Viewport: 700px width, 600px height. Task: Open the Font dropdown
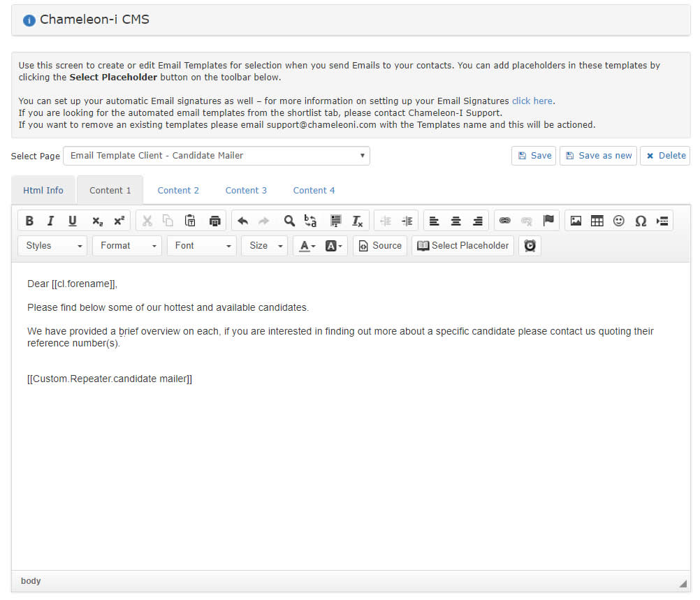point(202,246)
